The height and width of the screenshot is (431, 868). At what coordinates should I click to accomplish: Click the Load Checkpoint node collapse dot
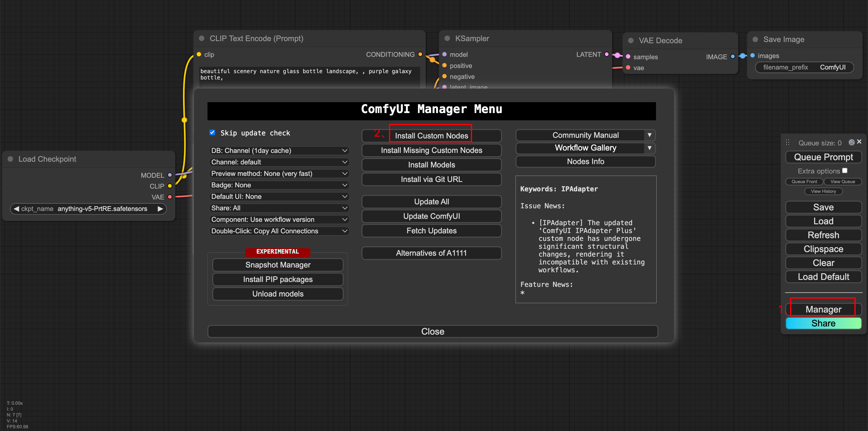click(x=11, y=159)
